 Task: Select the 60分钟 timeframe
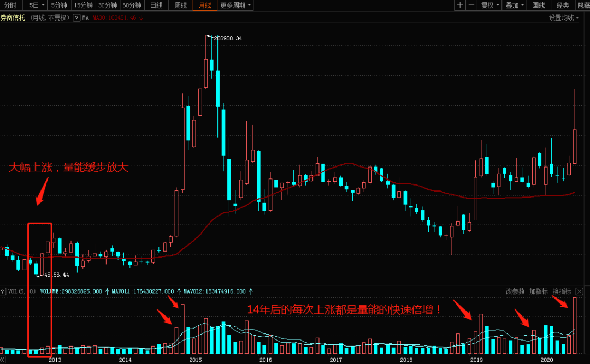pos(132,5)
